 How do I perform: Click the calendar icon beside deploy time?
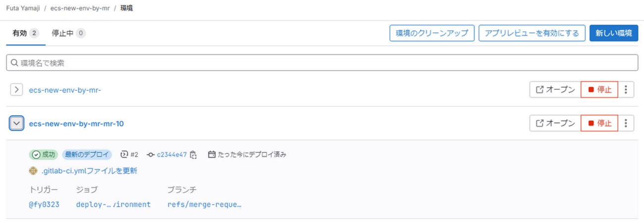212,154
